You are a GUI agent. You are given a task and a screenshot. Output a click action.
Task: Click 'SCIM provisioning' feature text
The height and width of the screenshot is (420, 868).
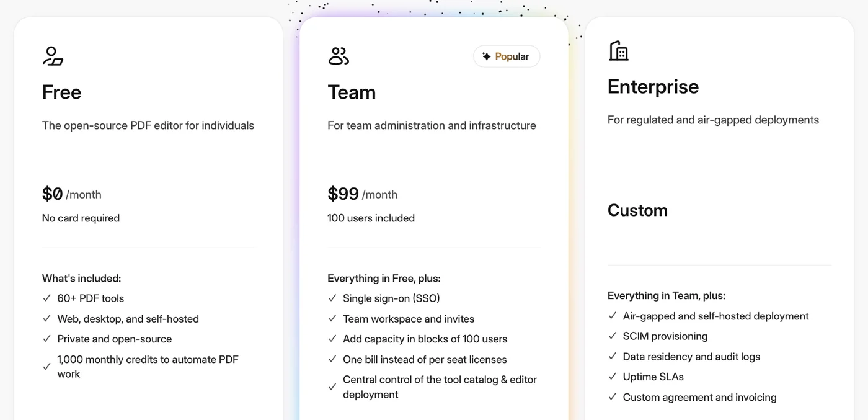click(x=665, y=336)
